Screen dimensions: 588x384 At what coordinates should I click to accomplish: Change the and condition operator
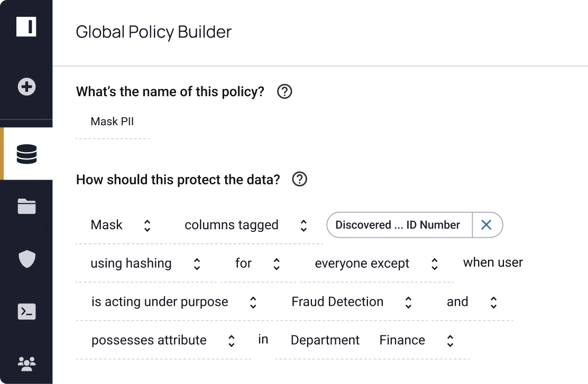(493, 302)
